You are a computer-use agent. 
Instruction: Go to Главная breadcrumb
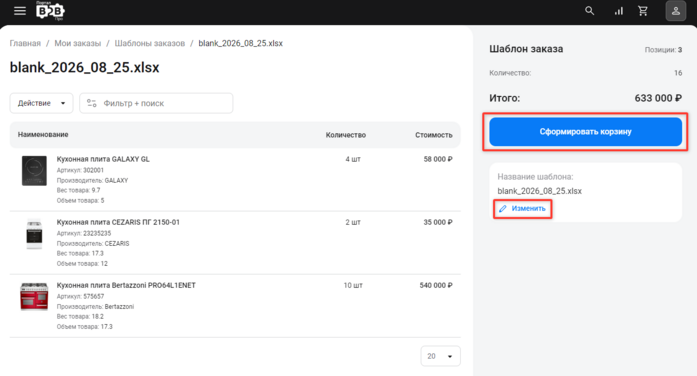[25, 43]
